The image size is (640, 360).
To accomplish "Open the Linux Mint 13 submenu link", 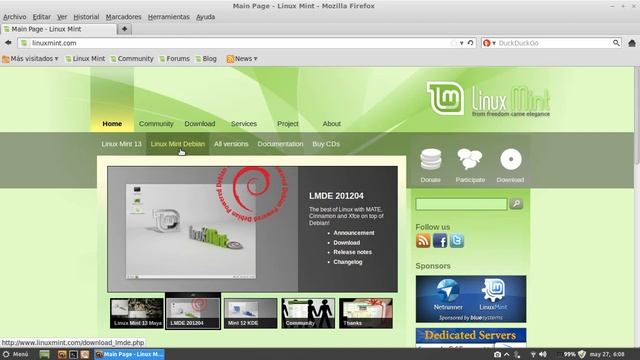I will 122,144.
